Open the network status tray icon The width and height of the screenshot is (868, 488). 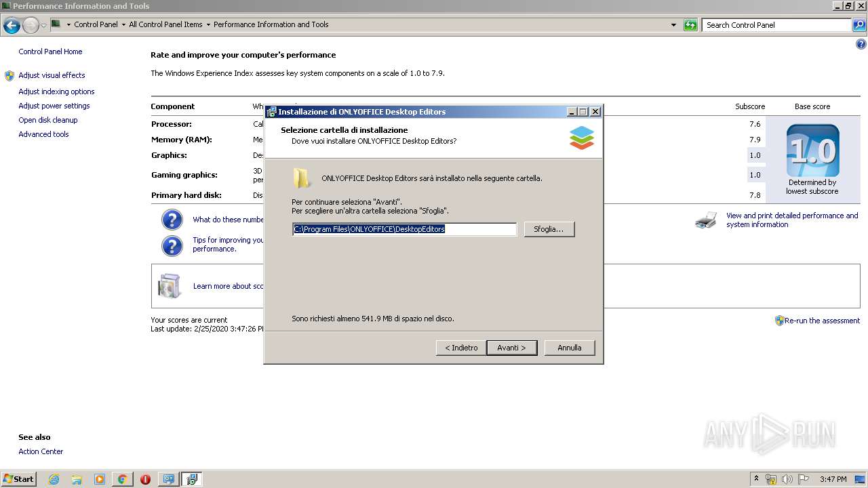pyautogui.click(x=771, y=479)
